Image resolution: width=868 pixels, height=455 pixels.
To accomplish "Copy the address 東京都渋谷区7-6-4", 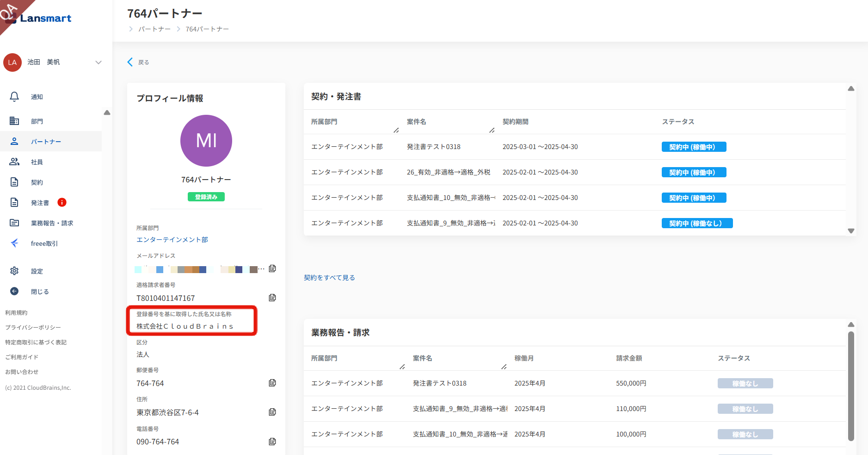I will point(272,412).
